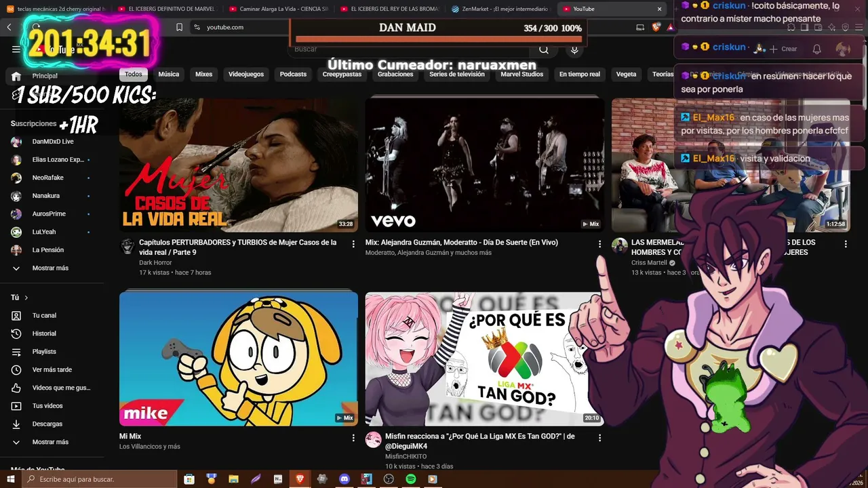Open MisfinCHIKITO channel avatar
Viewport: 868px width, 488px height.
[373, 439]
